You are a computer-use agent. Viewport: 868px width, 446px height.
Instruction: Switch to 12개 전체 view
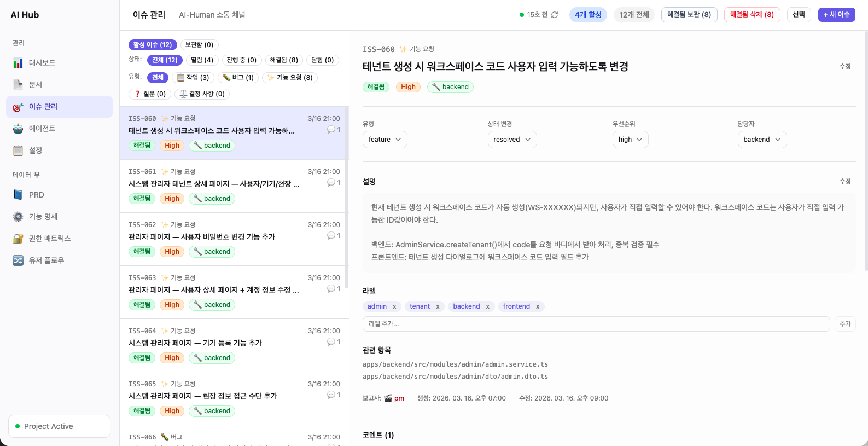pos(634,15)
